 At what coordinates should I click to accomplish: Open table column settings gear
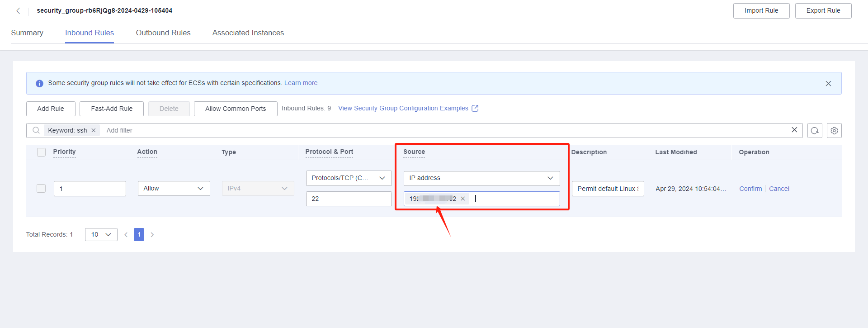[834, 130]
